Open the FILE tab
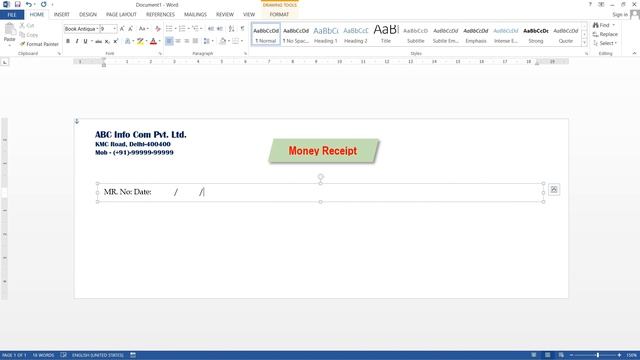640x360 pixels. pyautogui.click(x=12, y=15)
